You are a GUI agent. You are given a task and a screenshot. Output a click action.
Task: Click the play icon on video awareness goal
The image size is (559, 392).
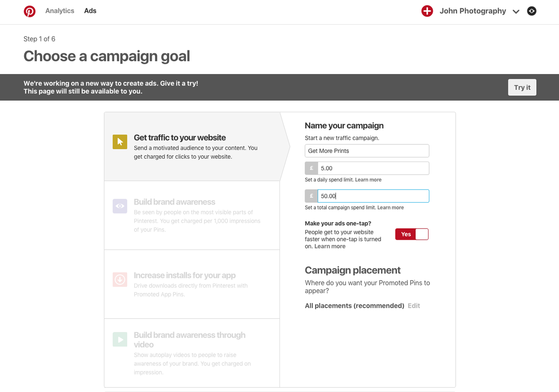pos(120,339)
